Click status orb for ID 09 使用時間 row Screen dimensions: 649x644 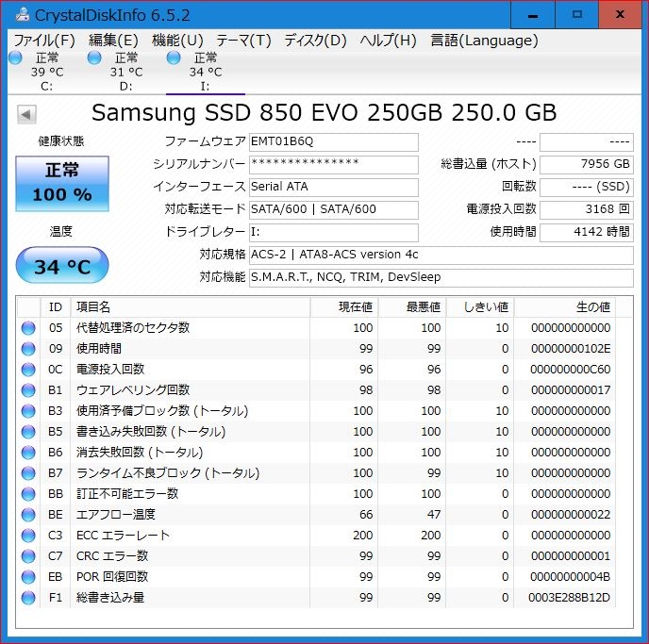[x=28, y=349]
